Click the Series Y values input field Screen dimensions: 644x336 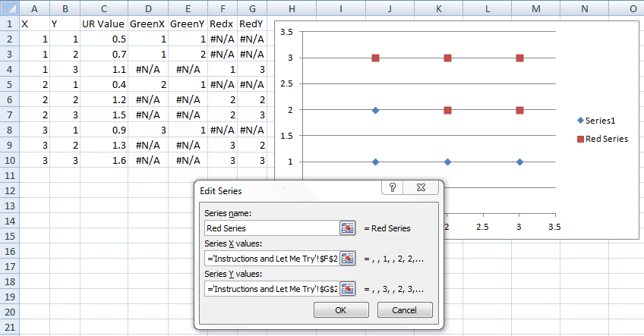click(272, 289)
